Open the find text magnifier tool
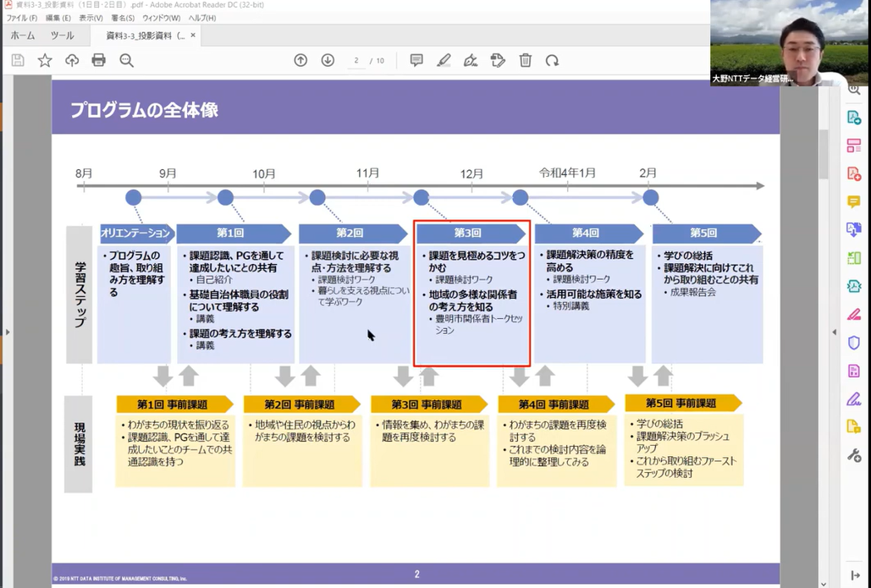 click(126, 60)
